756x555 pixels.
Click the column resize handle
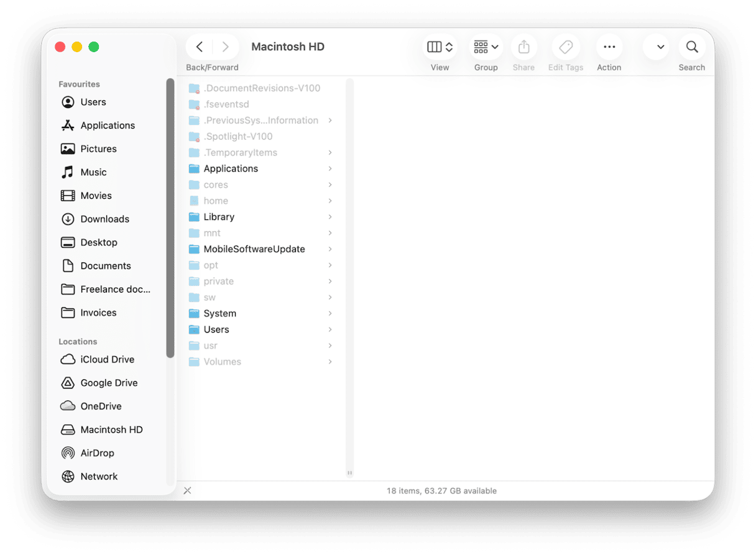pyautogui.click(x=349, y=473)
